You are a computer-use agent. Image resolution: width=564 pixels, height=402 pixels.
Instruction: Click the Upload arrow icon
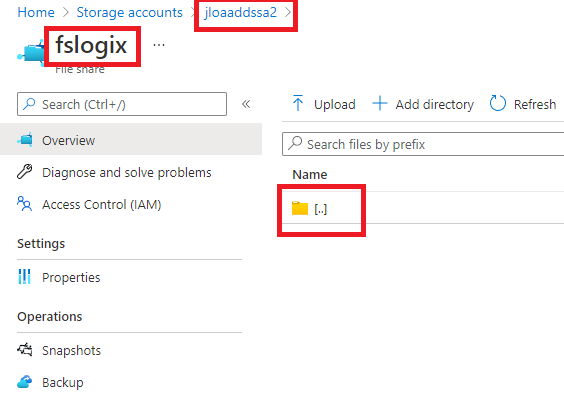(x=297, y=103)
